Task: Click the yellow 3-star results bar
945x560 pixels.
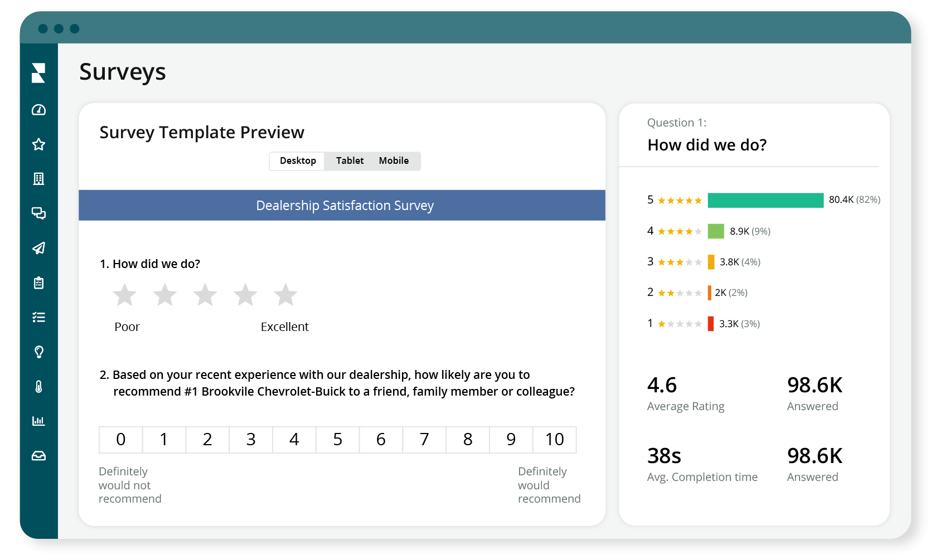Action: (711, 262)
